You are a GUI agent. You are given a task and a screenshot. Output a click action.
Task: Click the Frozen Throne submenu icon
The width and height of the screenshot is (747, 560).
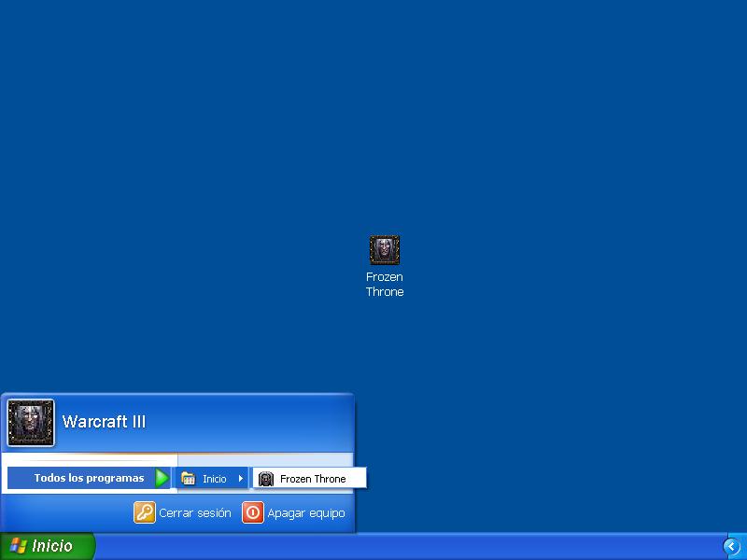point(266,479)
